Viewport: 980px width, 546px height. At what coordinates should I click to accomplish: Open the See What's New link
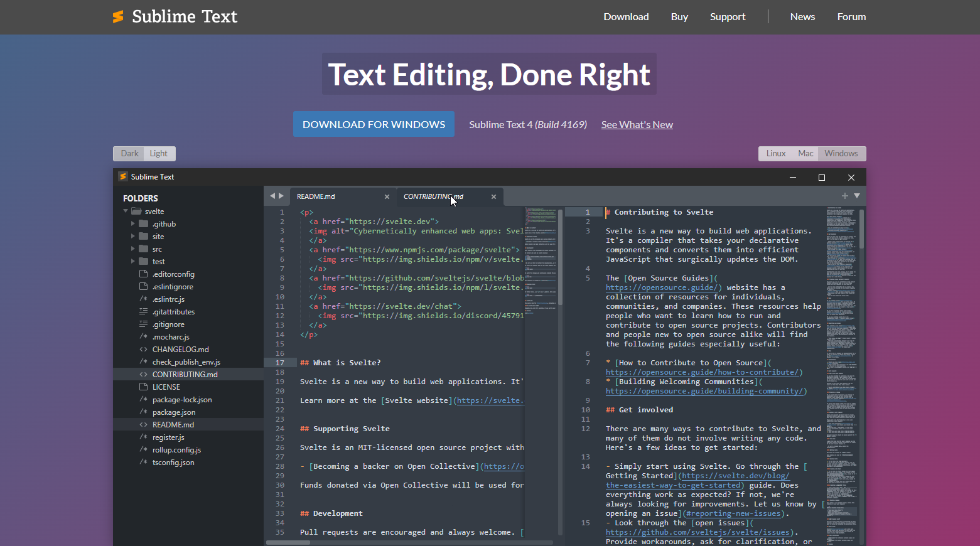[x=637, y=125]
